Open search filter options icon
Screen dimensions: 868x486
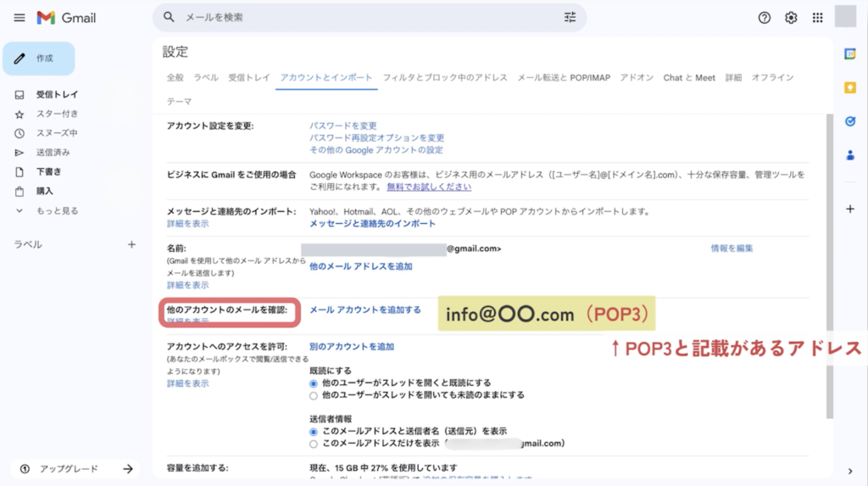click(x=569, y=18)
